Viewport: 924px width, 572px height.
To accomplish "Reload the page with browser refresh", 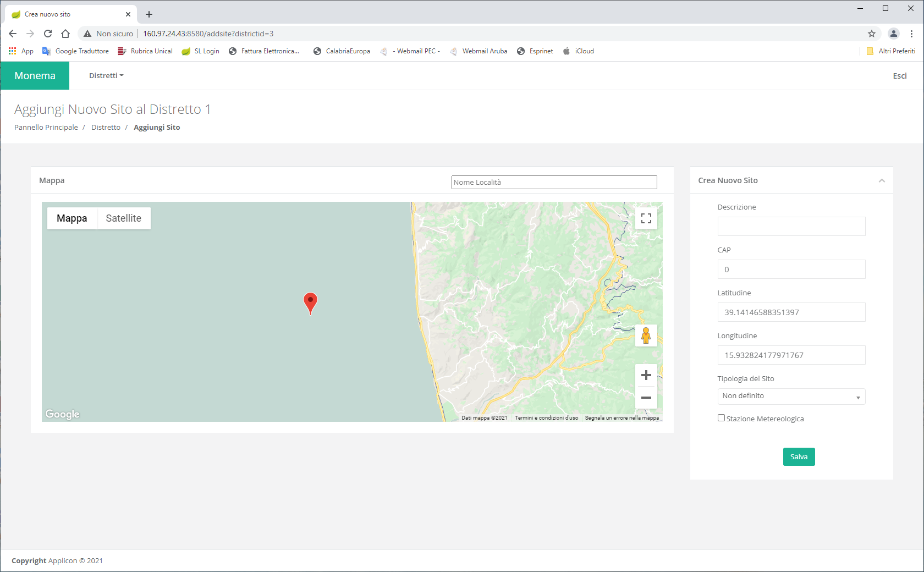I will pyautogui.click(x=48, y=34).
